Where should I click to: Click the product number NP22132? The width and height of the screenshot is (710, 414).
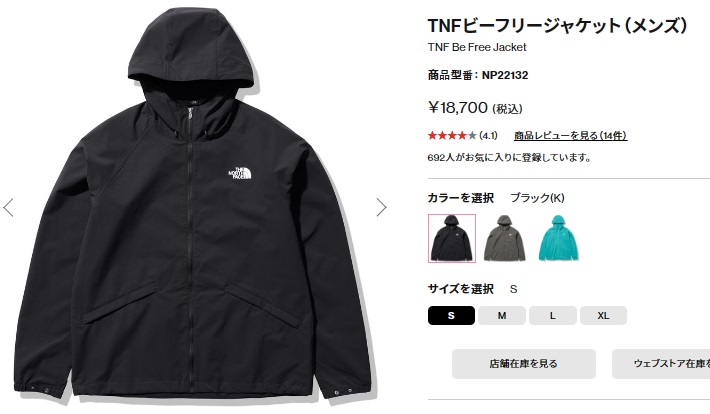(505, 75)
